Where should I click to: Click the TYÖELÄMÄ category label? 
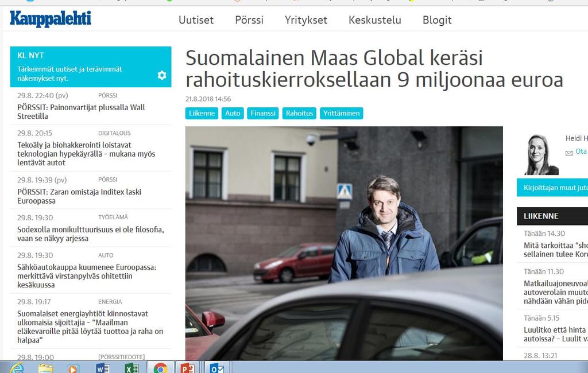[113, 217]
